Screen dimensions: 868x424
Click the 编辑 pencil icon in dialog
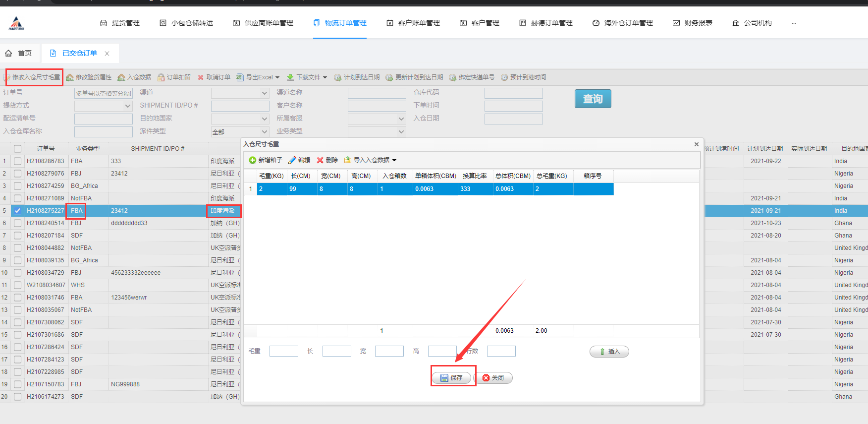pos(292,160)
